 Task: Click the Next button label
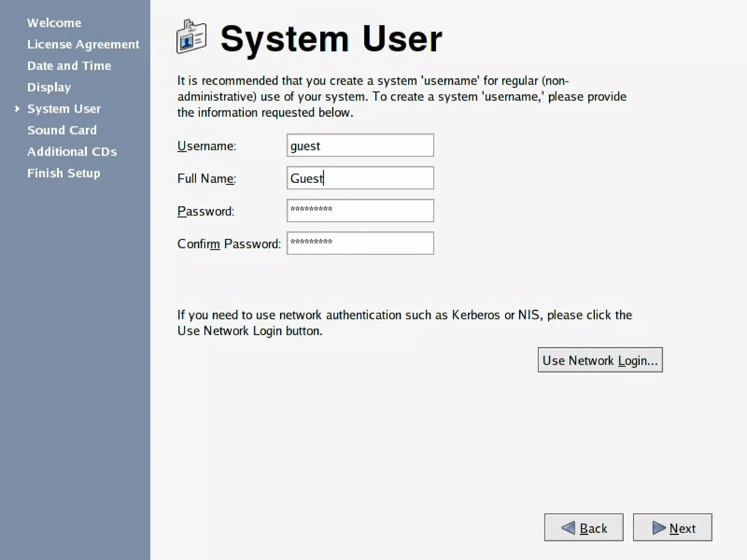click(682, 528)
